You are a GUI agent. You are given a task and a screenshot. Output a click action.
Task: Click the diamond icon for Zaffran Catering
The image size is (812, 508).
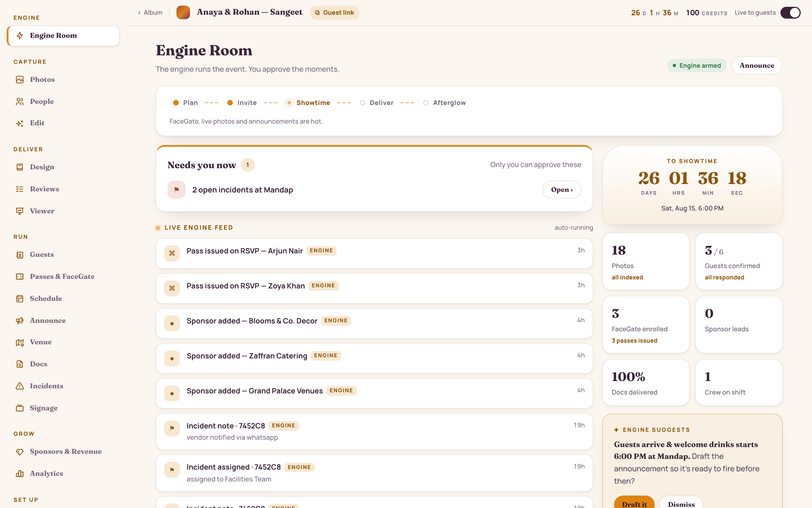tap(172, 358)
